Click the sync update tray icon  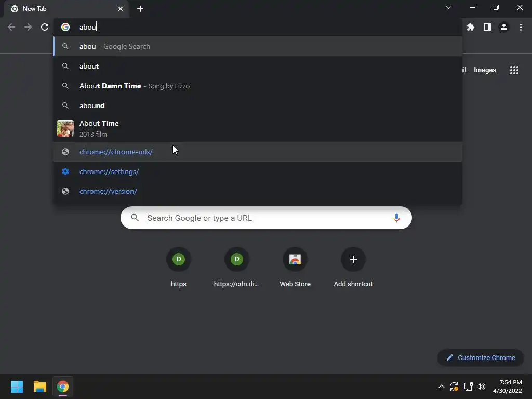point(454,387)
